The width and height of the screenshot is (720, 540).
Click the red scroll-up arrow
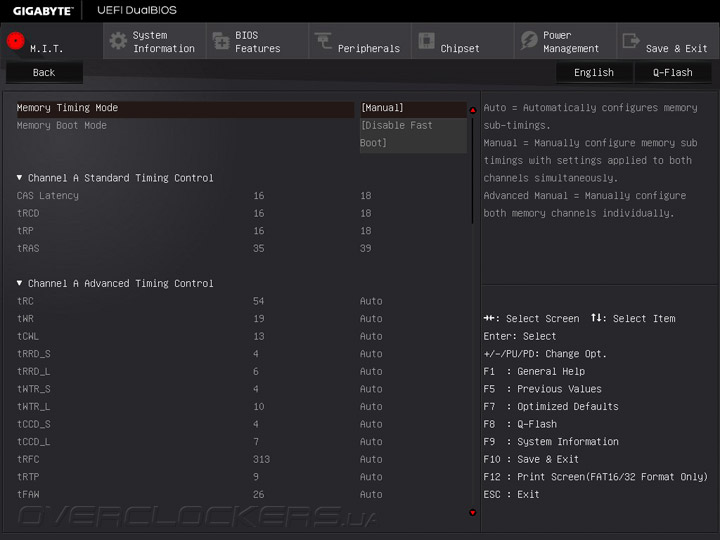pos(472,110)
